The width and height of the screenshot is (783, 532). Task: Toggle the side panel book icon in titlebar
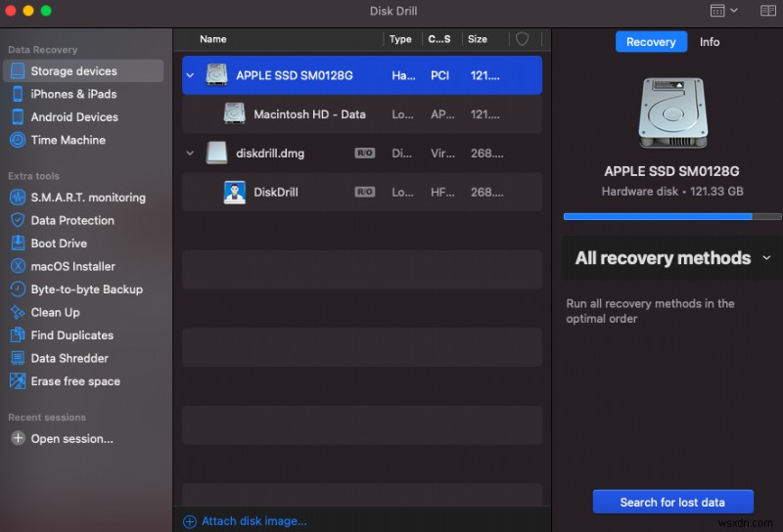click(768, 11)
